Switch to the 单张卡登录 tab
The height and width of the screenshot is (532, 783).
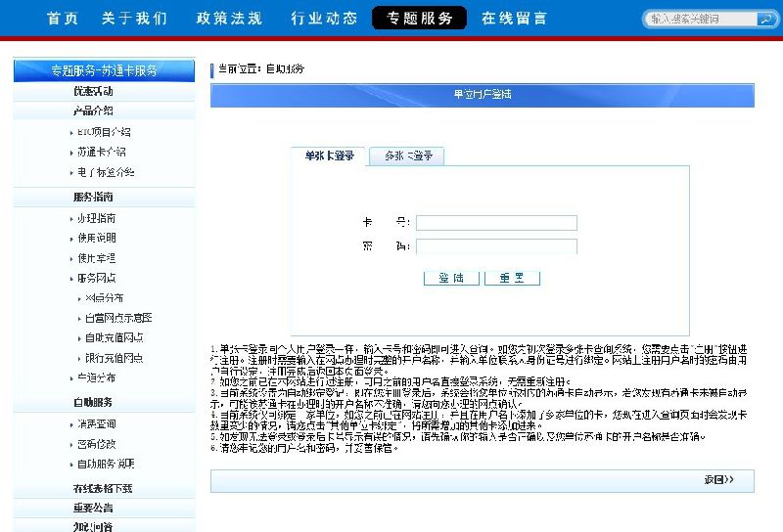329,155
